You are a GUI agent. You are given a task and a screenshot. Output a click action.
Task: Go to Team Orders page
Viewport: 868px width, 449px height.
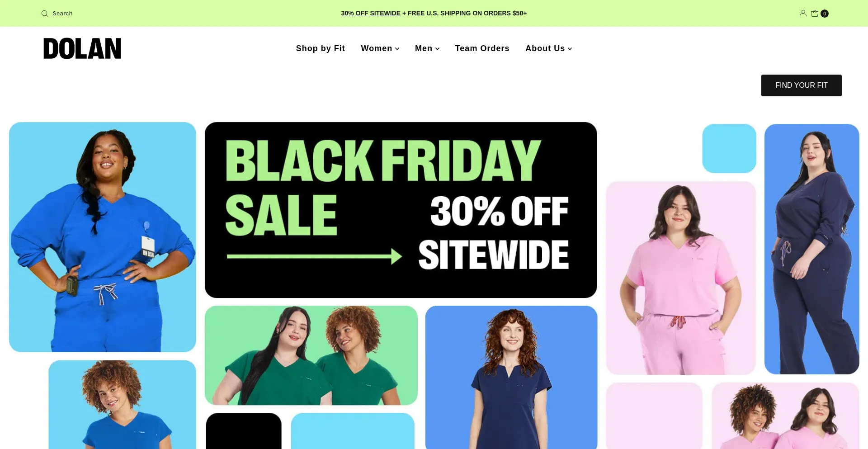click(x=482, y=48)
